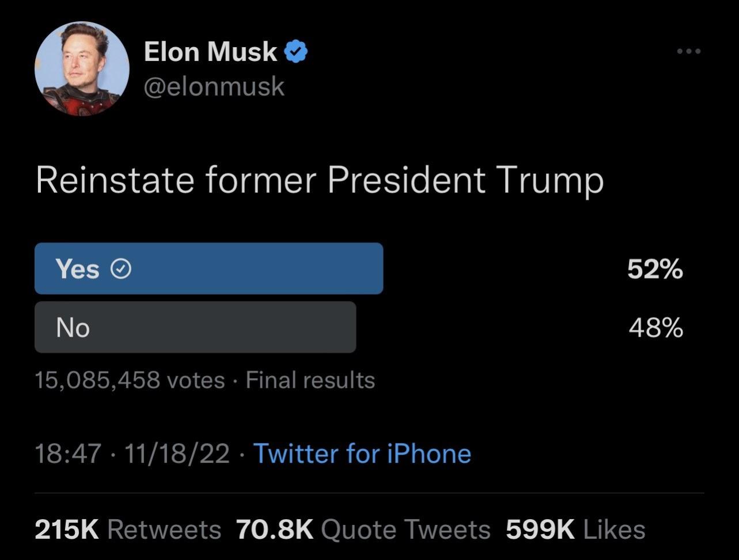Select the blue "Yes" poll option
The image size is (739, 560).
tap(209, 269)
